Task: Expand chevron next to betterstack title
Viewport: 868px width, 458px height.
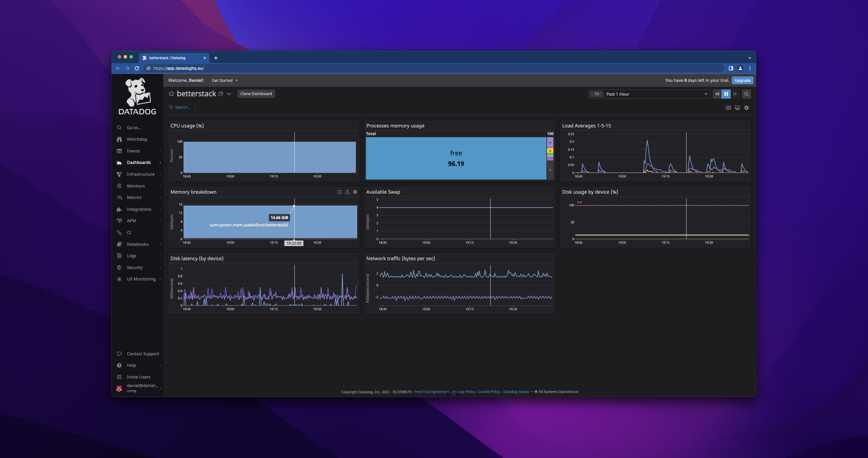Action: pos(229,94)
